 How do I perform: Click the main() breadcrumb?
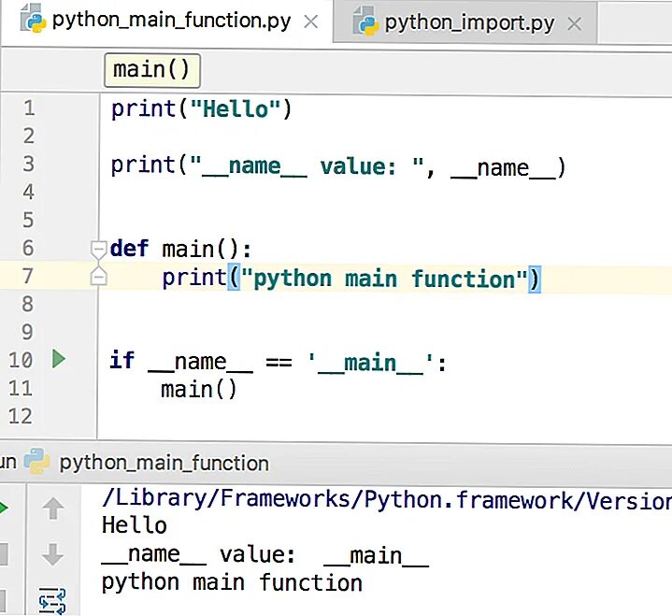151,70
